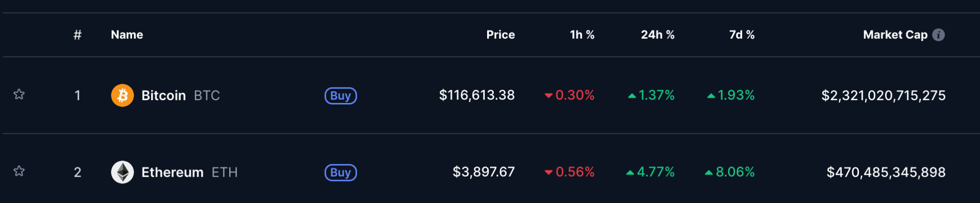Click the Buy button for Bitcoin
The height and width of the screenshot is (203, 980).
[x=341, y=96]
